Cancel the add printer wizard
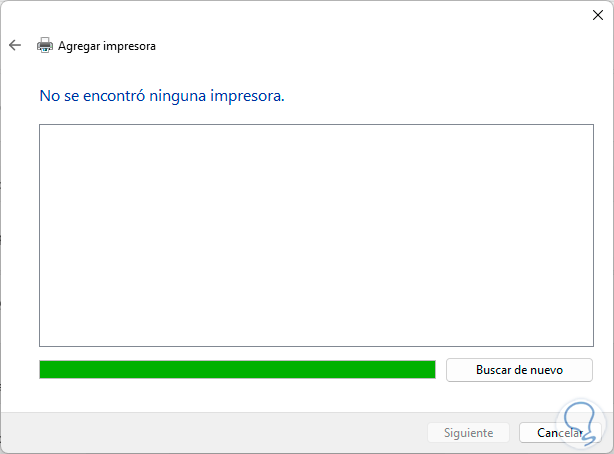This screenshot has height=454, width=614. (x=560, y=433)
